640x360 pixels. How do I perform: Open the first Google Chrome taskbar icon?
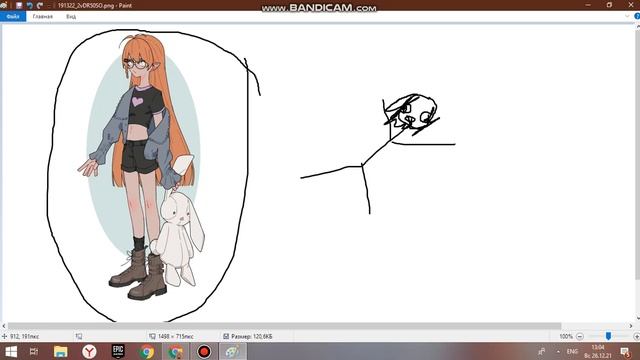[147, 351]
